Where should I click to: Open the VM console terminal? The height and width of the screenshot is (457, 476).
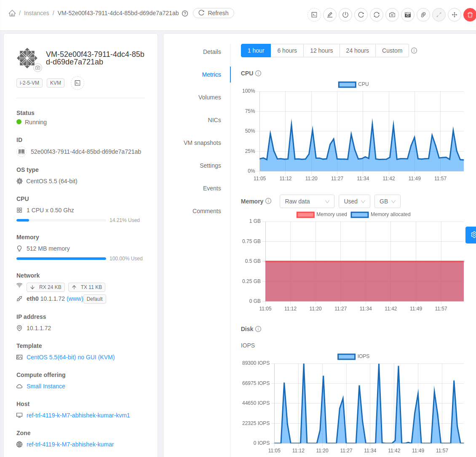pos(314,15)
